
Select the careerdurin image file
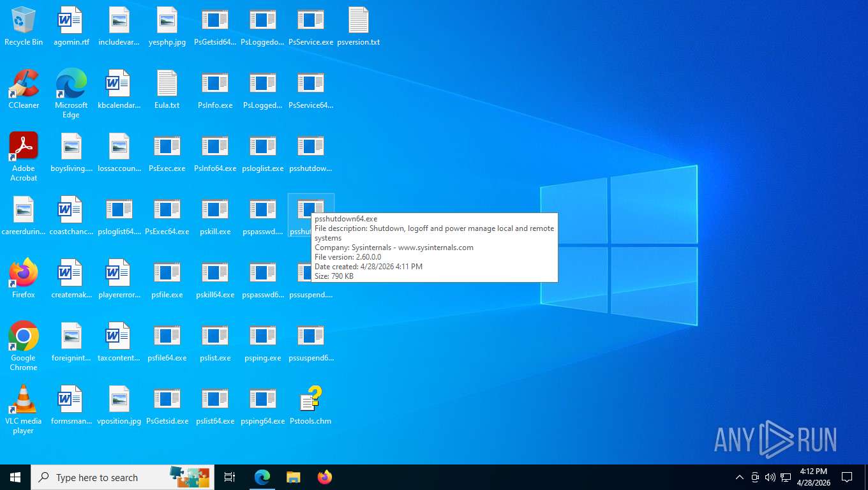[x=24, y=216]
